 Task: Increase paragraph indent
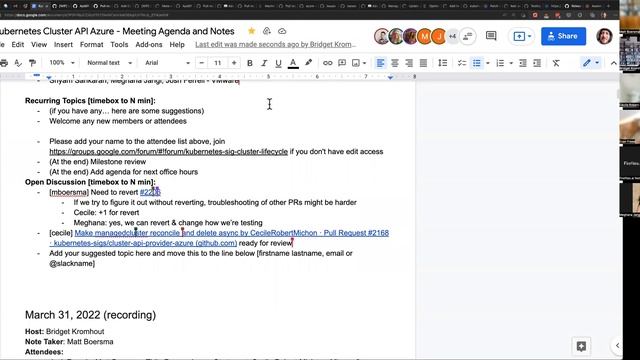(x=537, y=63)
